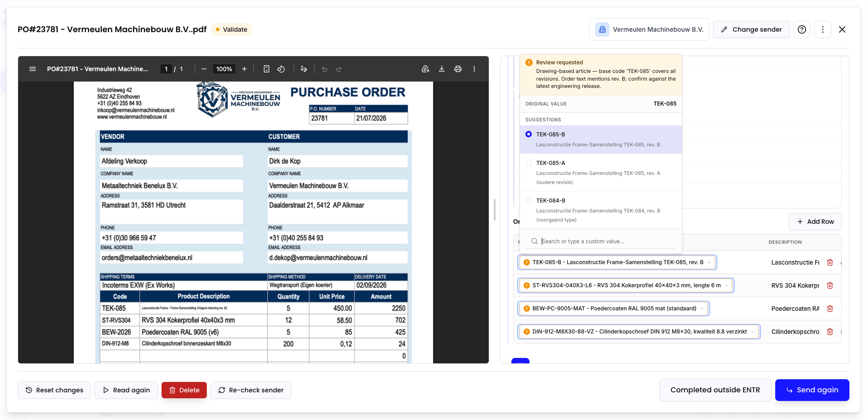
Task: Click RVS 304 Kokerpr description cell
Action: tap(795, 285)
